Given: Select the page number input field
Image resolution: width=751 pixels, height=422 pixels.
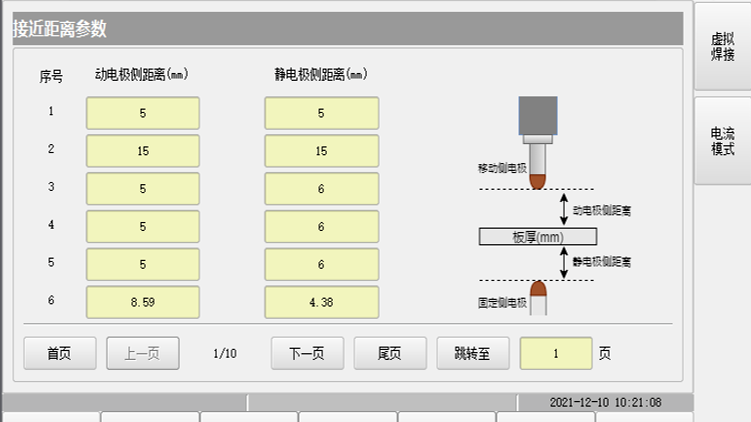Looking at the screenshot, I should 556,353.
